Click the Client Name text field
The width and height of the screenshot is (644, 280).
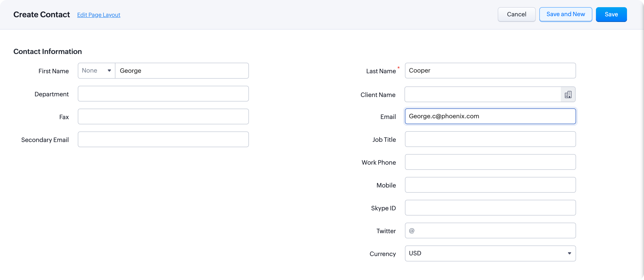(483, 94)
